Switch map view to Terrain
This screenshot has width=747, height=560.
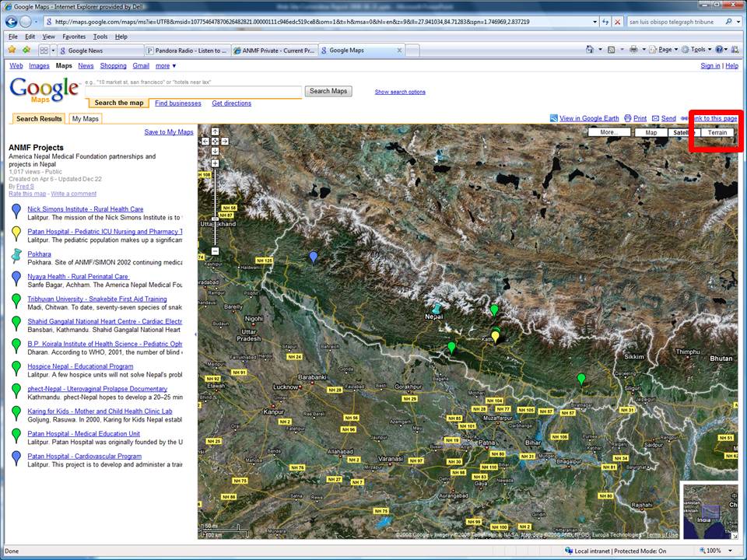click(717, 132)
